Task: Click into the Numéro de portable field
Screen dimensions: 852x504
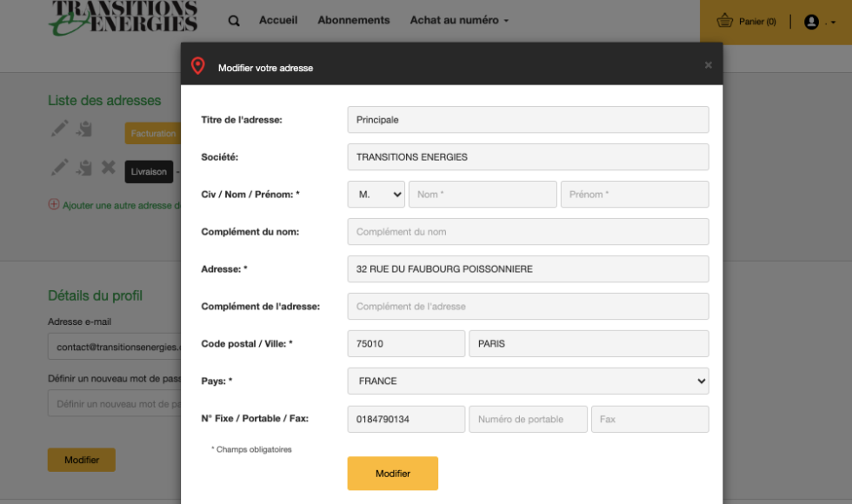Action: (x=528, y=419)
